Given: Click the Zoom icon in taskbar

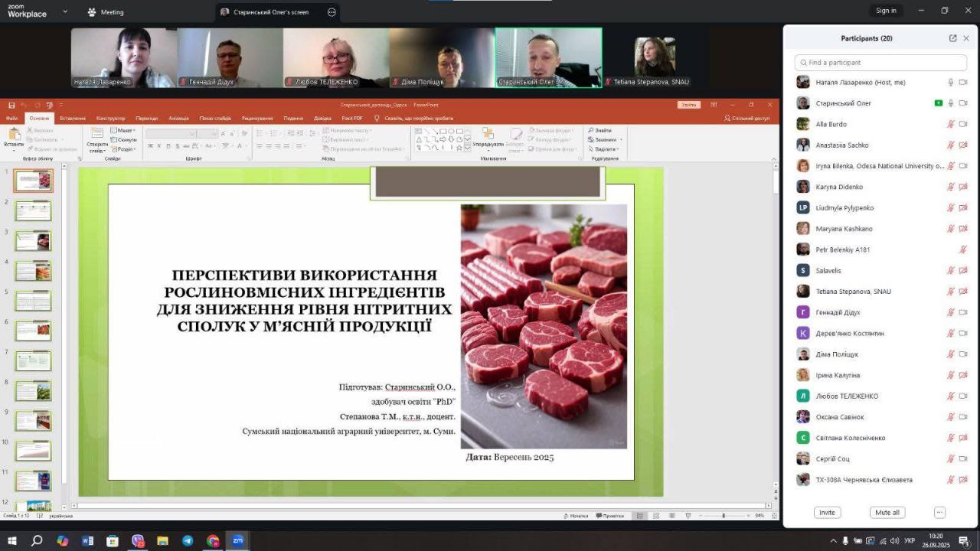Looking at the screenshot, I should (237, 541).
